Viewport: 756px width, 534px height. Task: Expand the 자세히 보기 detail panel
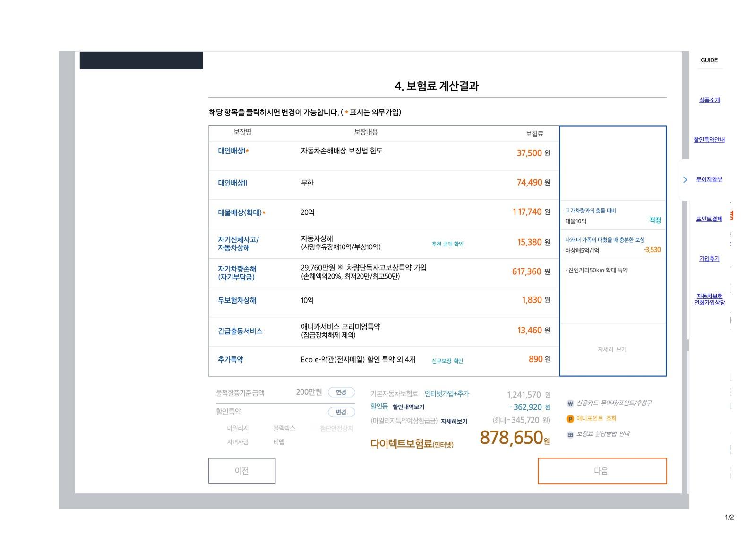click(x=612, y=350)
